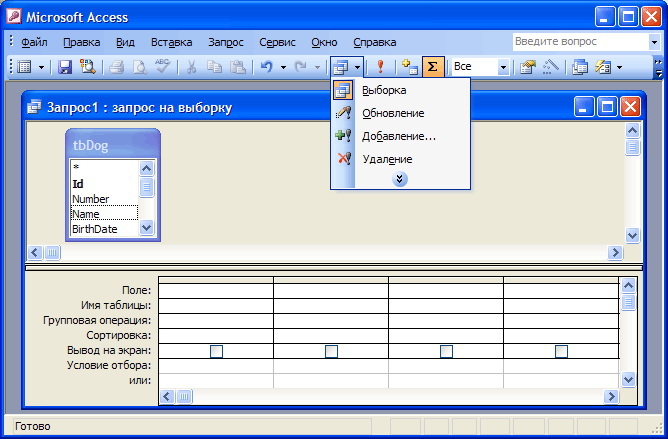The width and height of the screenshot is (668, 439).
Task: Save the query with the floppy icon
Action: 65,67
